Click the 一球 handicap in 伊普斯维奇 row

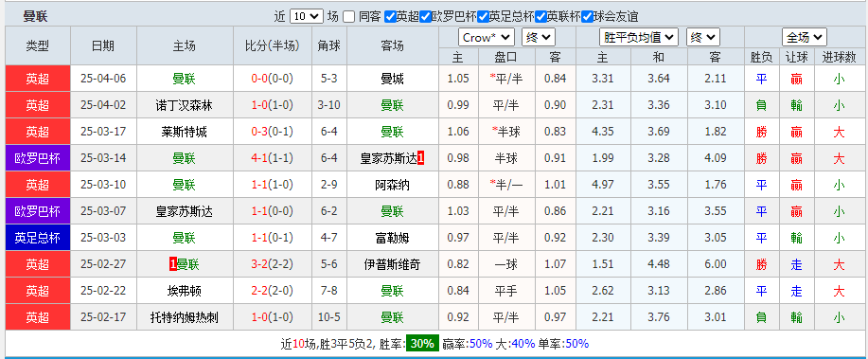506,265
